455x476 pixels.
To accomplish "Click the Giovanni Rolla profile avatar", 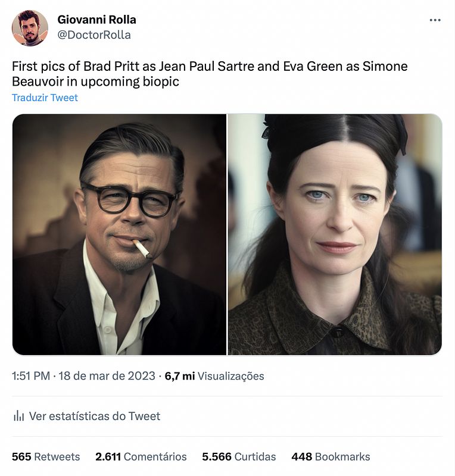I will pyautogui.click(x=30, y=28).
